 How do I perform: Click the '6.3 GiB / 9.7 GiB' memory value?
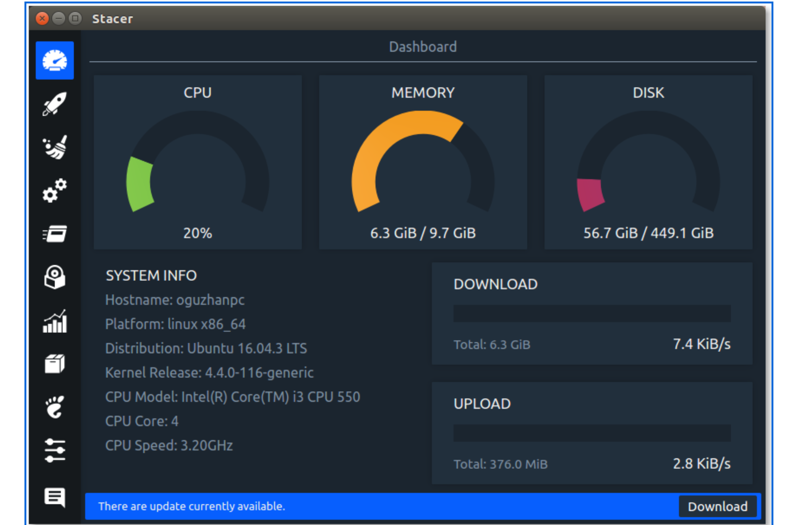click(x=423, y=233)
